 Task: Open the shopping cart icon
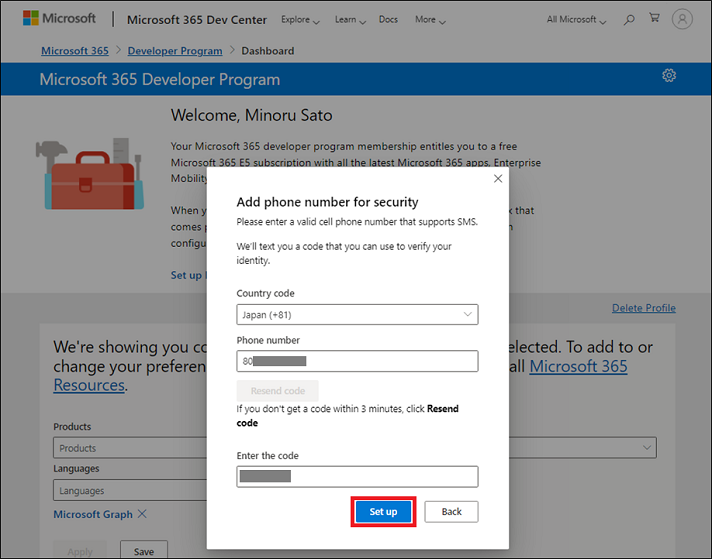[654, 18]
